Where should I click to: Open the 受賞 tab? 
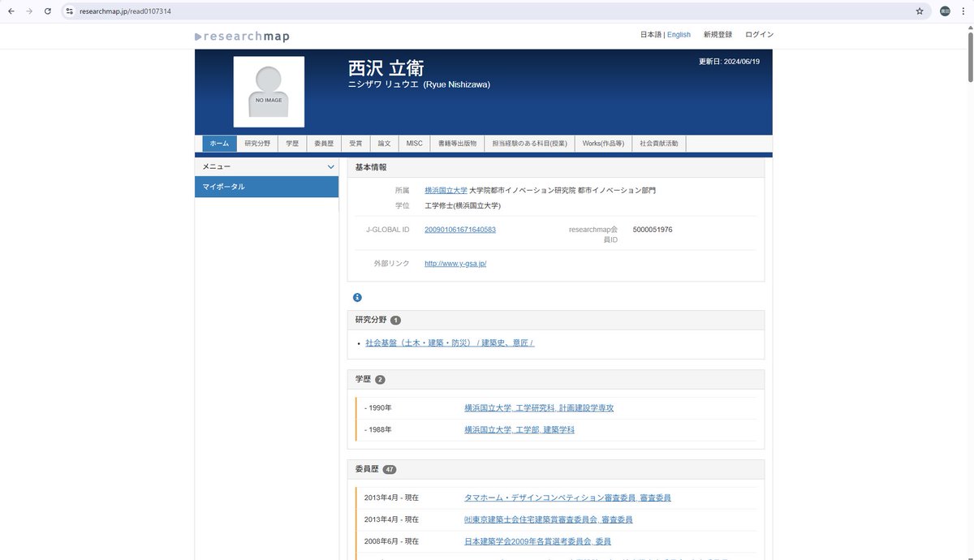[356, 144]
